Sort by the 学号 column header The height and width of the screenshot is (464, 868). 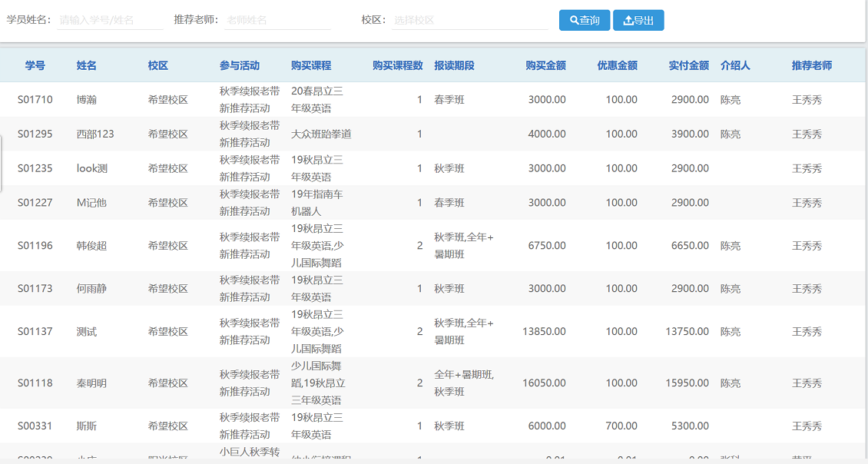tap(34, 65)
